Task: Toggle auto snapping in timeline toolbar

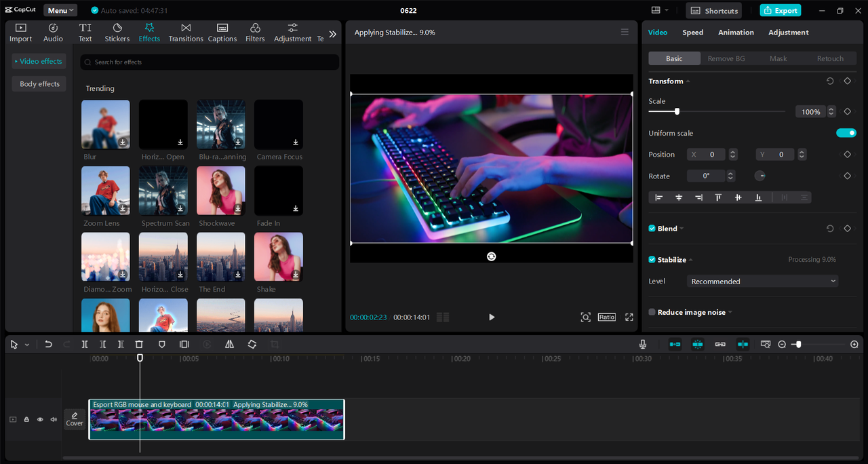Action: [x=698, y=345]
